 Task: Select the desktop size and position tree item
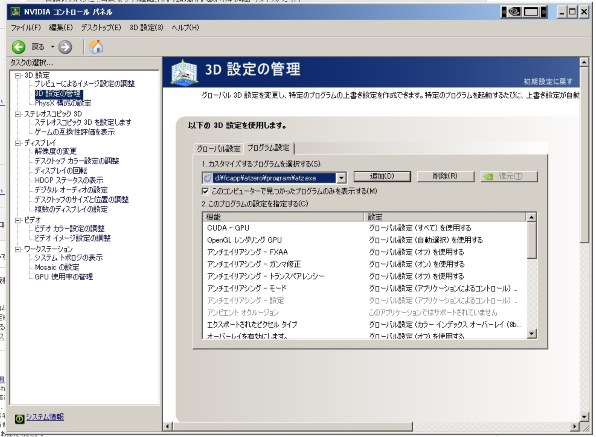pos(82,200)
